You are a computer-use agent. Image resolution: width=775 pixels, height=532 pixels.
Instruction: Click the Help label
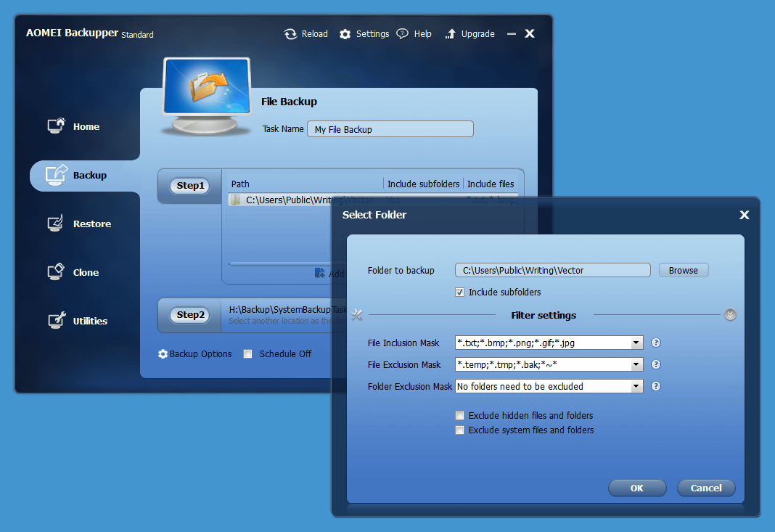click(422, 34)
